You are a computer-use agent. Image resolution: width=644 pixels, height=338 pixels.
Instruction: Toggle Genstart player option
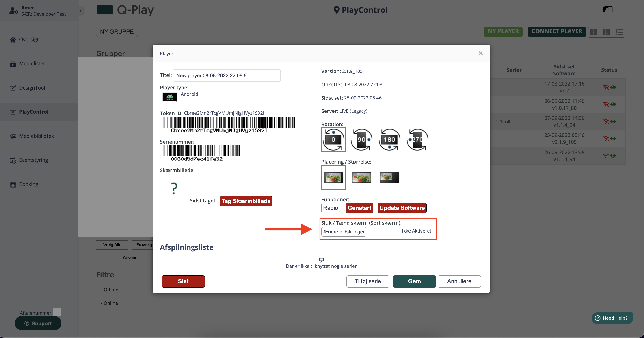[x=359, y=208]
